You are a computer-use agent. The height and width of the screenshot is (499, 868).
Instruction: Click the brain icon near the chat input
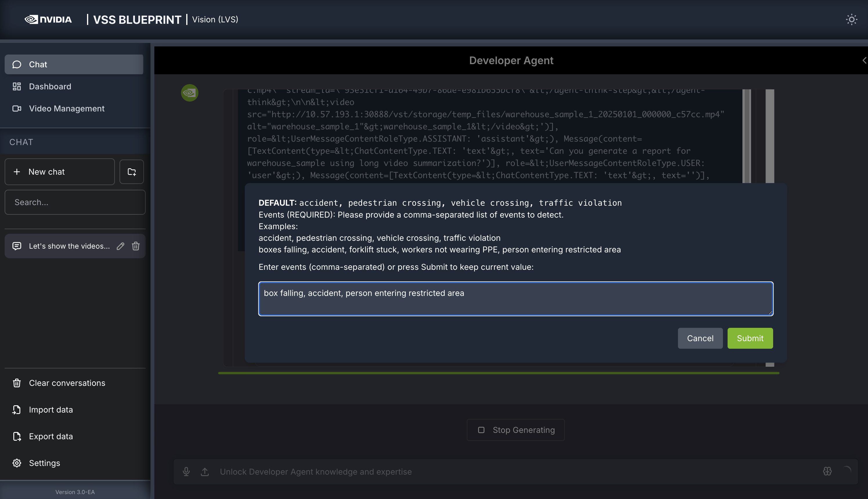pyautogui.click(x=827, y=471)
